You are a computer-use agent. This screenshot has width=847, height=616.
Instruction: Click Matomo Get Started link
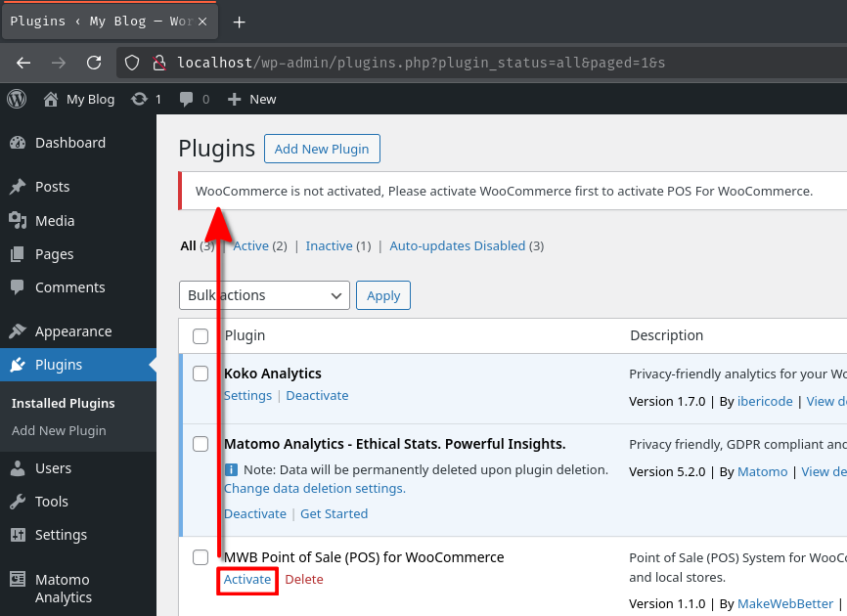(334, 513)
